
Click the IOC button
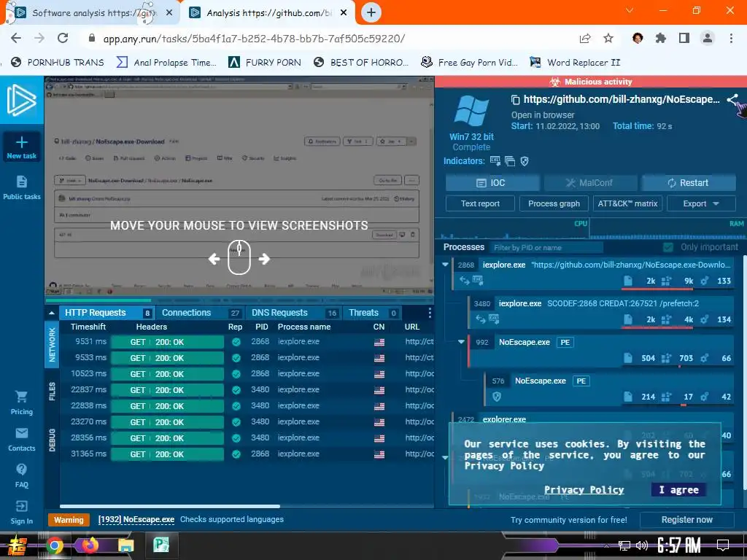click(x=492, y=183)
